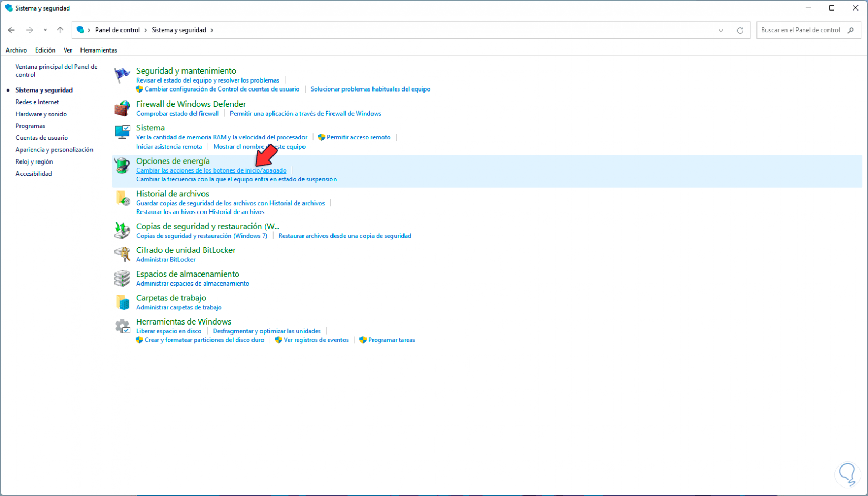Screen dimensions: 868x496
Task: Click the Copias de seguridad y restauración icon
Action: point(122,230)
